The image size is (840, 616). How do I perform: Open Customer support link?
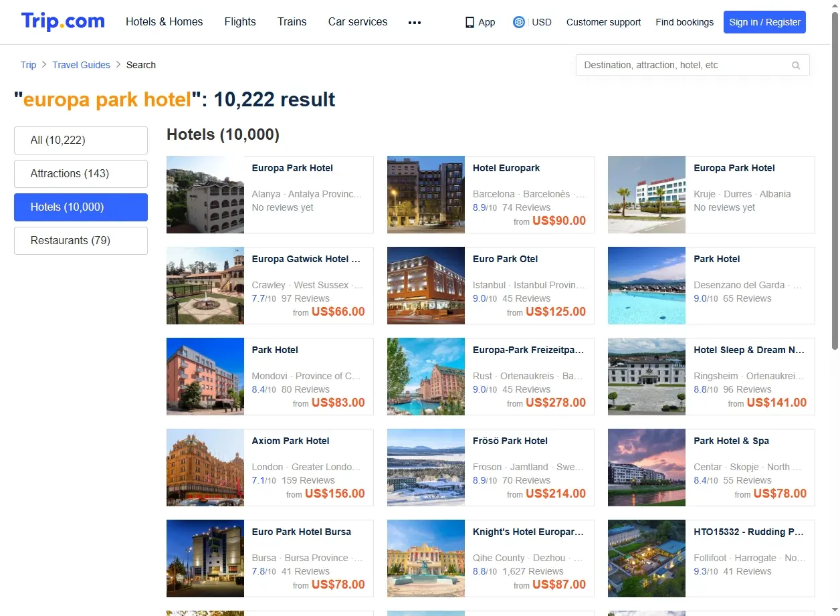pyautogui.click(x=603, y=22)
